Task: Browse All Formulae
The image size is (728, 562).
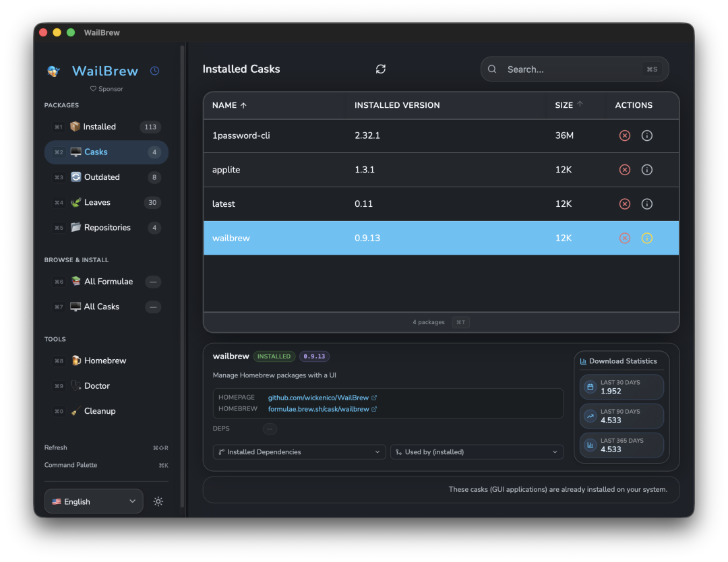Action: point(107,281)
